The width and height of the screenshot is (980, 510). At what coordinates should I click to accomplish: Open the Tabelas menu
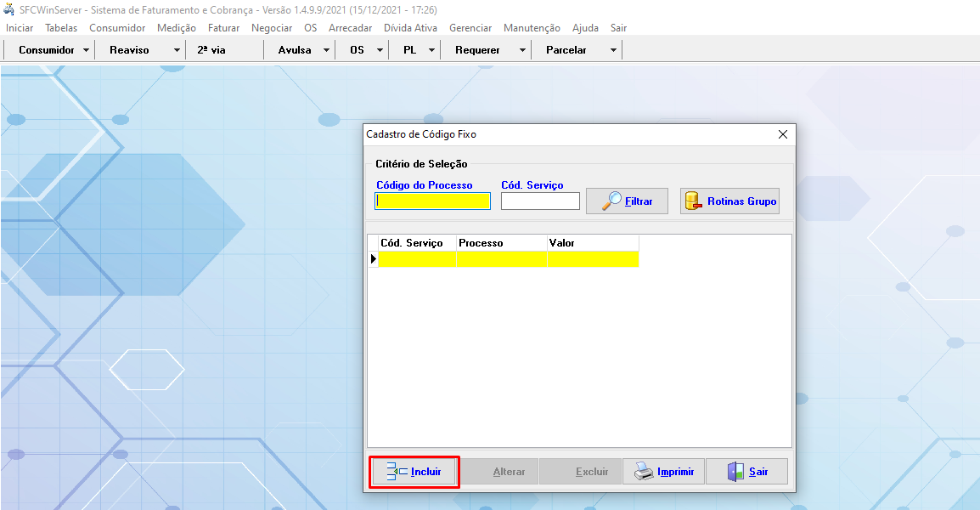click(61, 28)
